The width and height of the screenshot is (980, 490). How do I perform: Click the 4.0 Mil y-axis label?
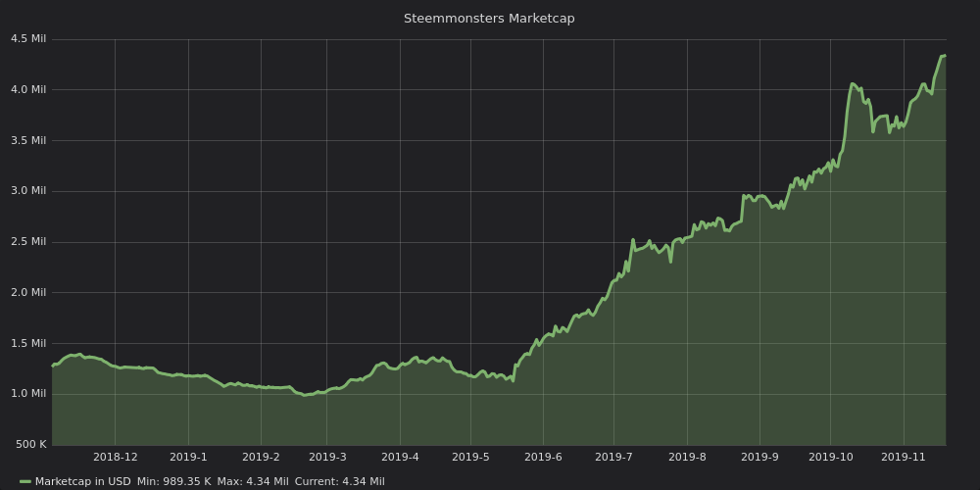28,89
